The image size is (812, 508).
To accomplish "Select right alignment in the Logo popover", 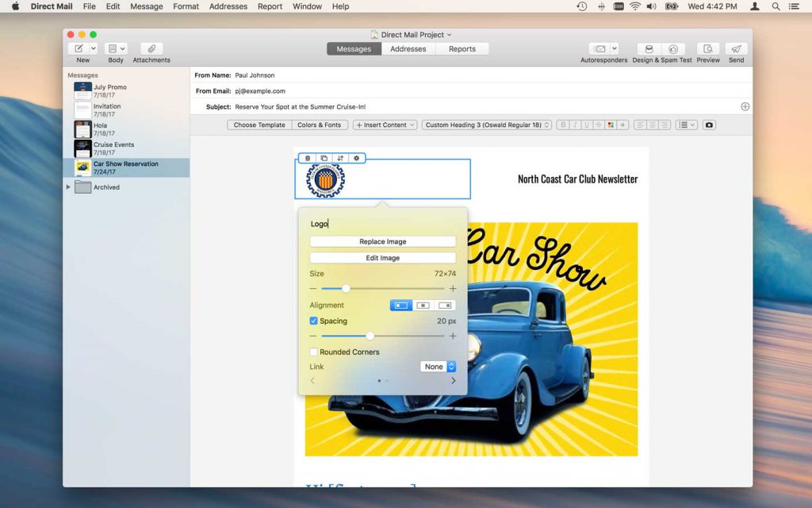I will pos(443,305).
